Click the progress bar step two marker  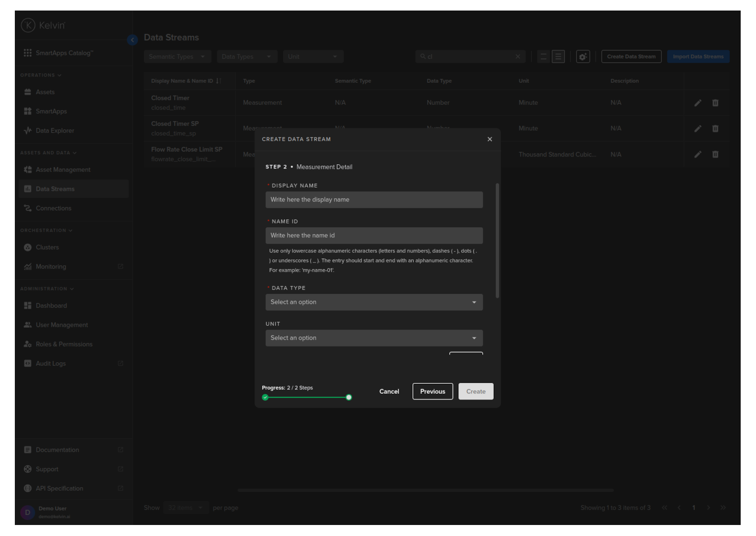pos(349,397)
